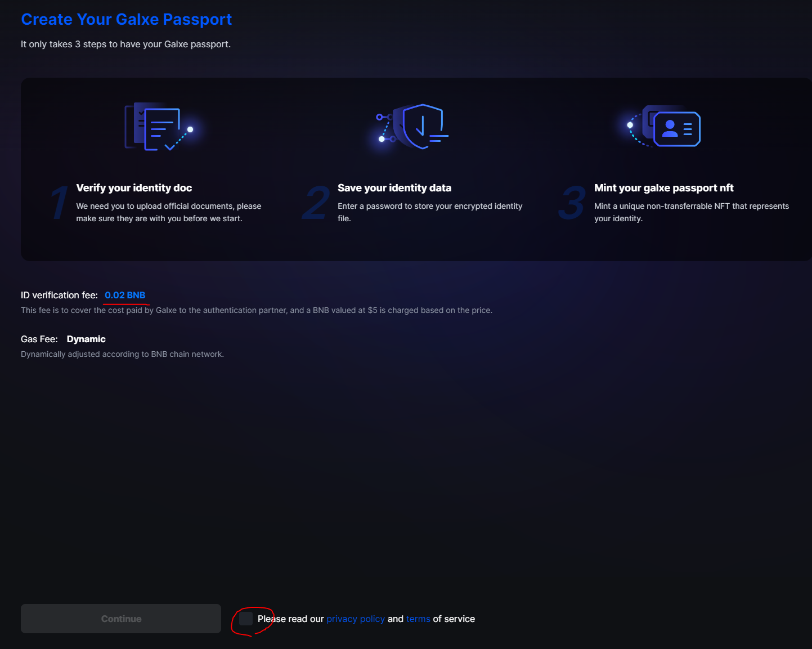Viewport: 812px width, 649px height.
Task: Click the shield download icon for saving identity data
Action: (x=413, y=127)
